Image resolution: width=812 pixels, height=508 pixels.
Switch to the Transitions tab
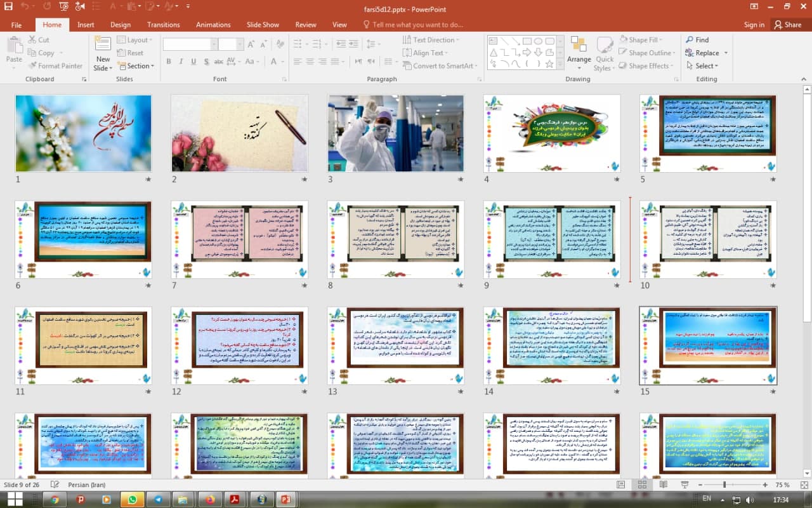(163, 25)
